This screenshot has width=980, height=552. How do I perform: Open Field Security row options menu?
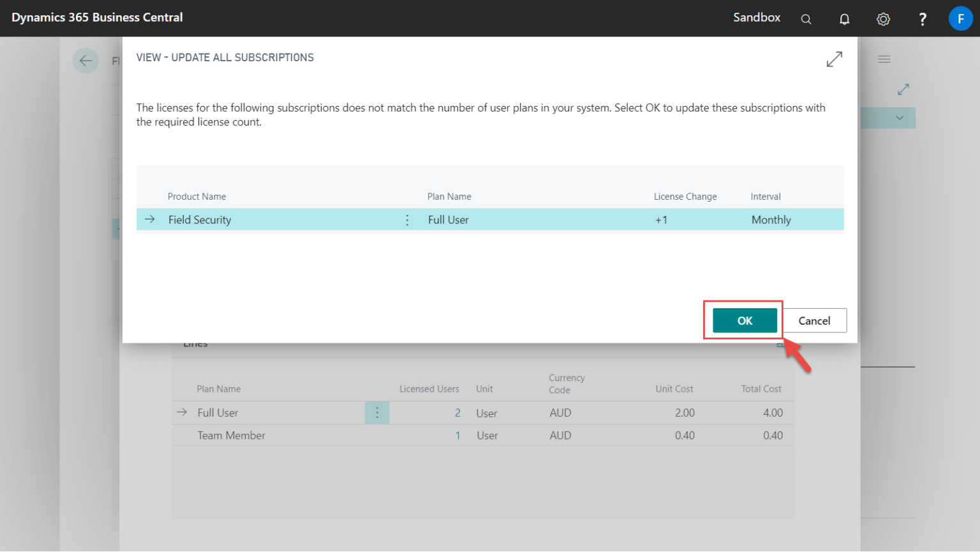pyautogui.click(x=407, y=220)
